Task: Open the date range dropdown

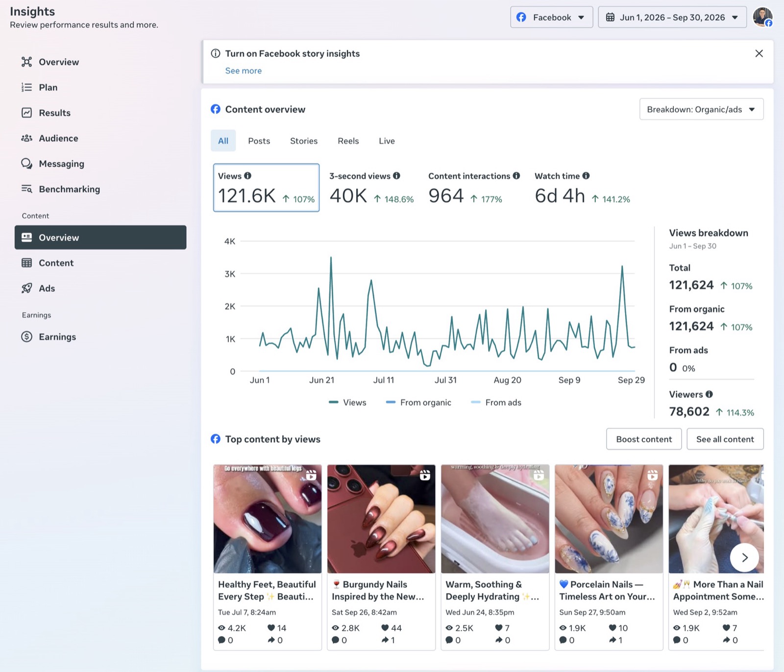Action: tap(672, 17)
